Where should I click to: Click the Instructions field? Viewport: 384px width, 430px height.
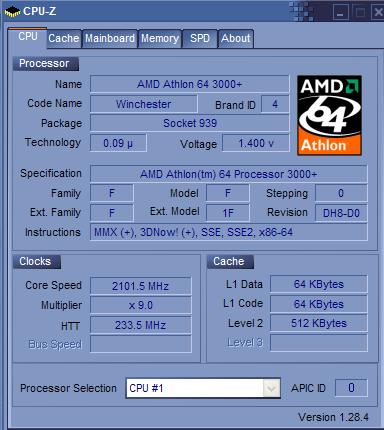pos(229,232)
